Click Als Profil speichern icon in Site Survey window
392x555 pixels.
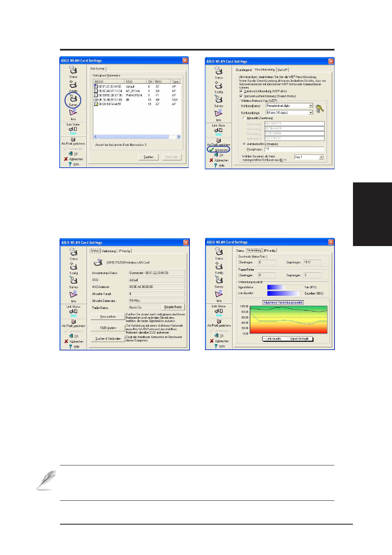click(73, 140)
